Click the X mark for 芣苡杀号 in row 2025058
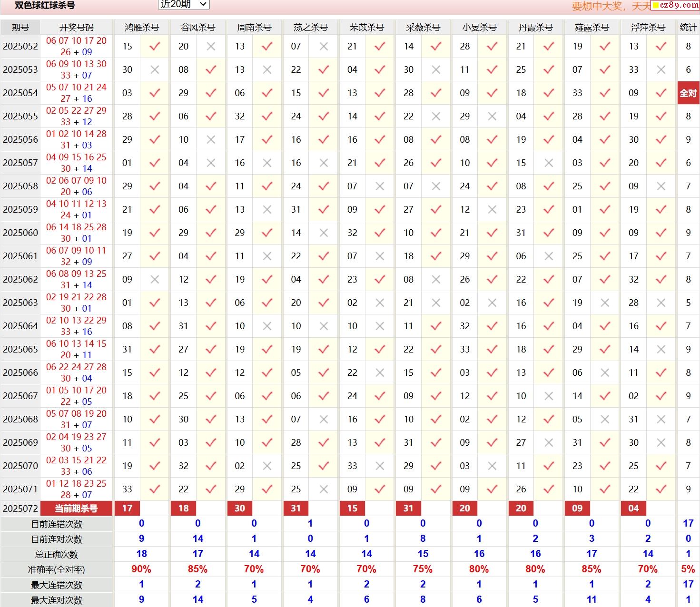Viewport: 700px width, 607px height. (x=380, y=186)
